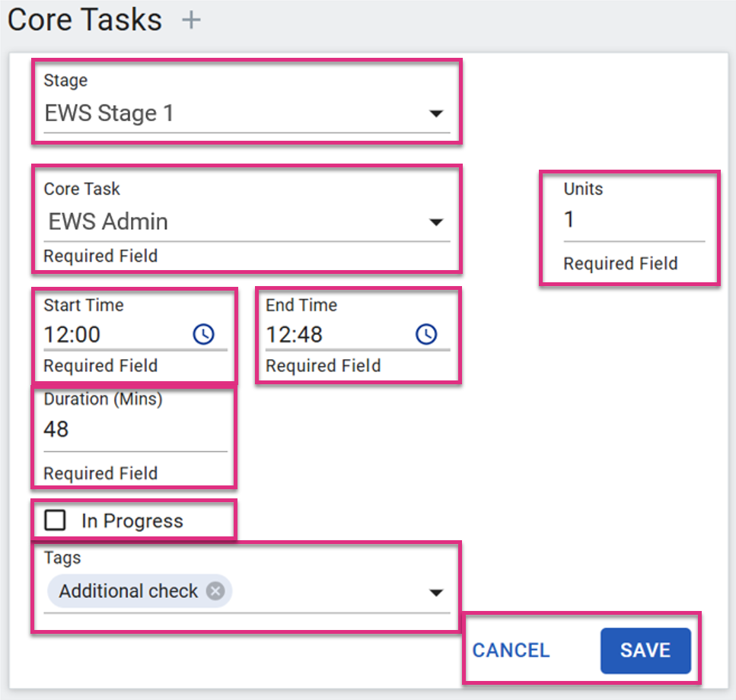736x700 pixels.
Task: Select the End Time 12:48 value
Action: point(295,335)
